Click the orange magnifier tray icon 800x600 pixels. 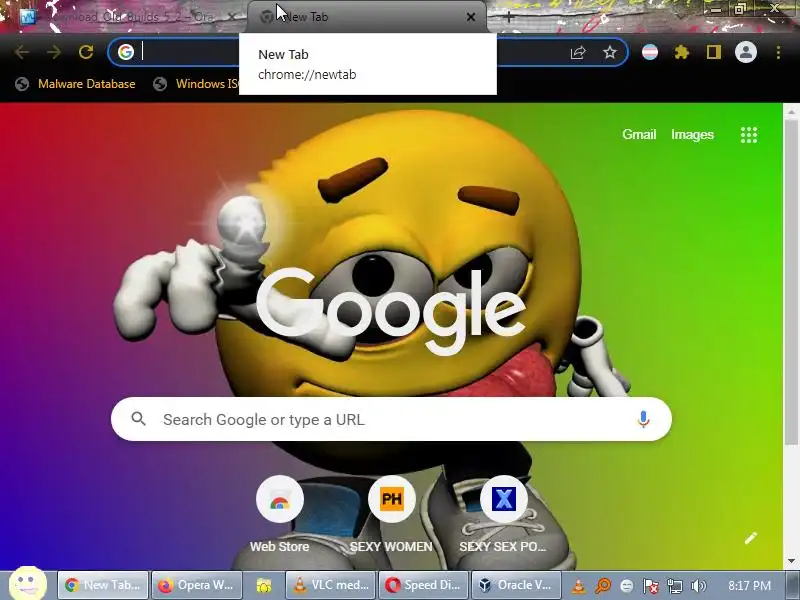[x=603, y=586]
